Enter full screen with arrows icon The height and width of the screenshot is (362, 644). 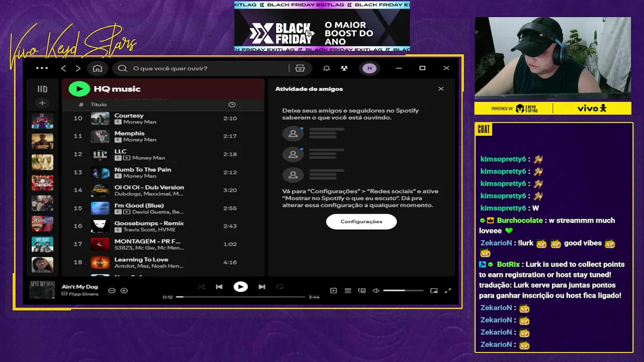coord(448,291)
